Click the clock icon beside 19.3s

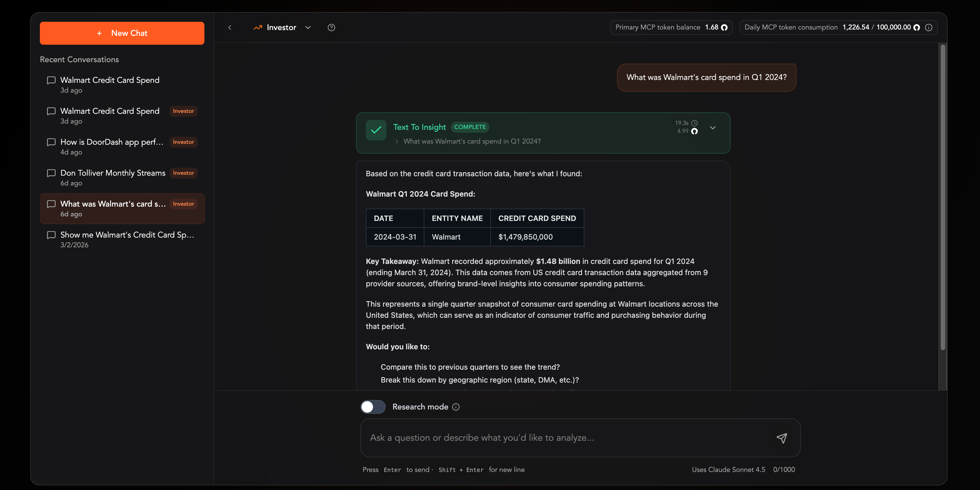click(694, 123)
